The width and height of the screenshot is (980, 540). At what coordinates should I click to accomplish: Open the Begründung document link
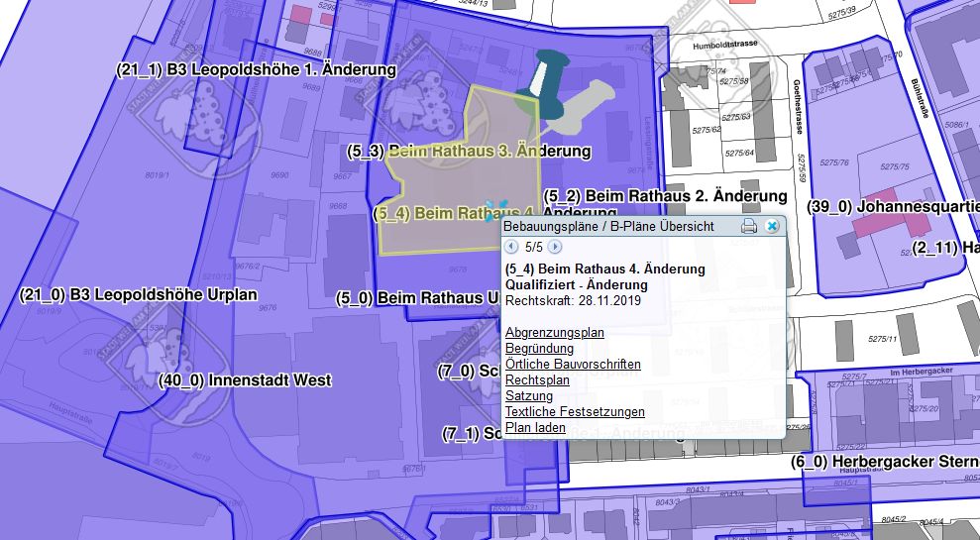539,349
